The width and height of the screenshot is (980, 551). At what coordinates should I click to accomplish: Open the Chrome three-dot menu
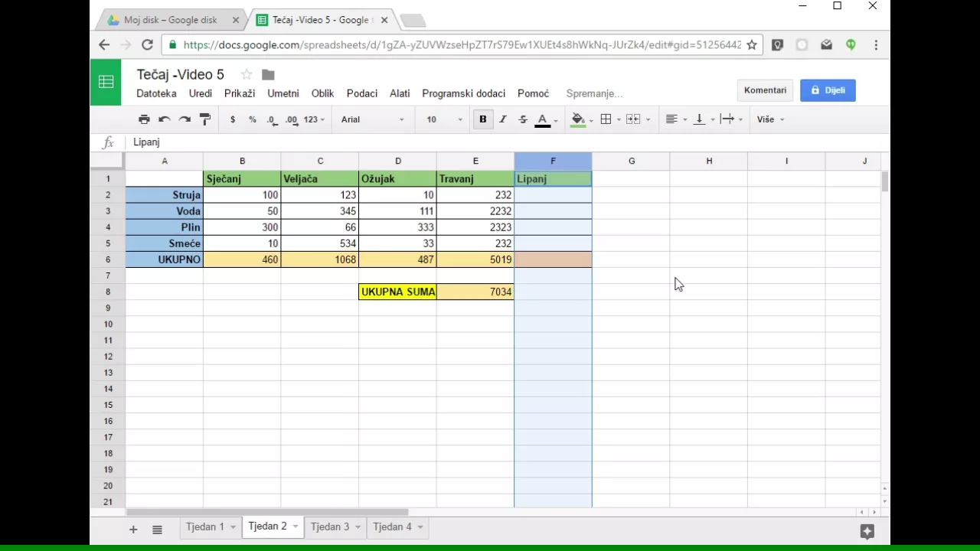pyautogui.click(x=876, y=45)
